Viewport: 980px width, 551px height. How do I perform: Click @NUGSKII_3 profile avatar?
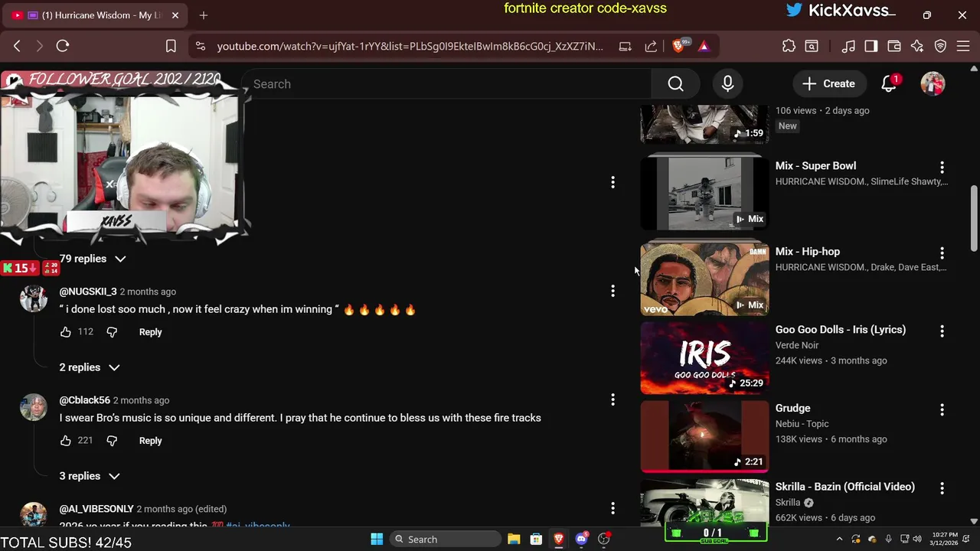click(x=33, y=298)
